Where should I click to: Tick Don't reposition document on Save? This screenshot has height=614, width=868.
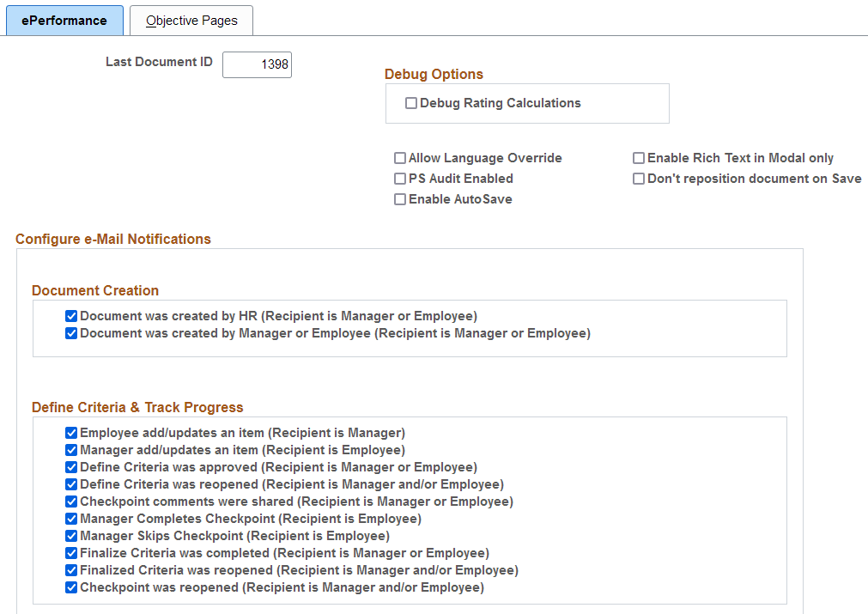coord(638,179)
